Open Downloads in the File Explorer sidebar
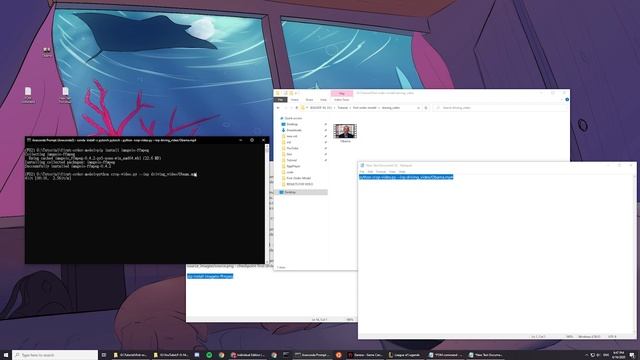 pyautogui.click(x=294, y=130)
